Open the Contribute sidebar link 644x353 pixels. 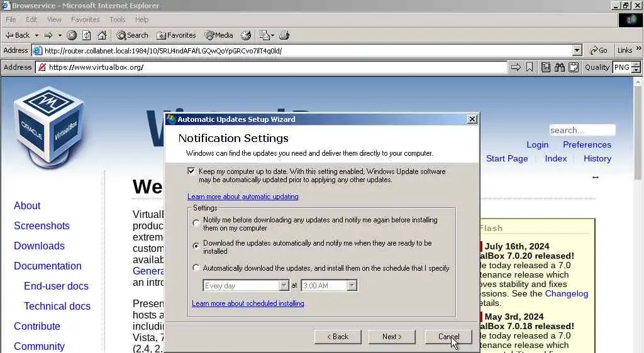click(x=37, y=326)
